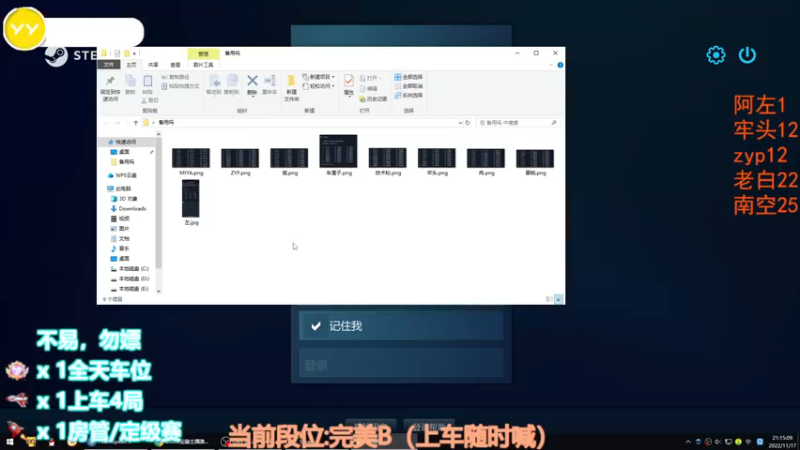The width and height of the screenshot is (800, 450).
Task: Open the 'Open' dropdown in ribbon
Action: coord(370,78)
